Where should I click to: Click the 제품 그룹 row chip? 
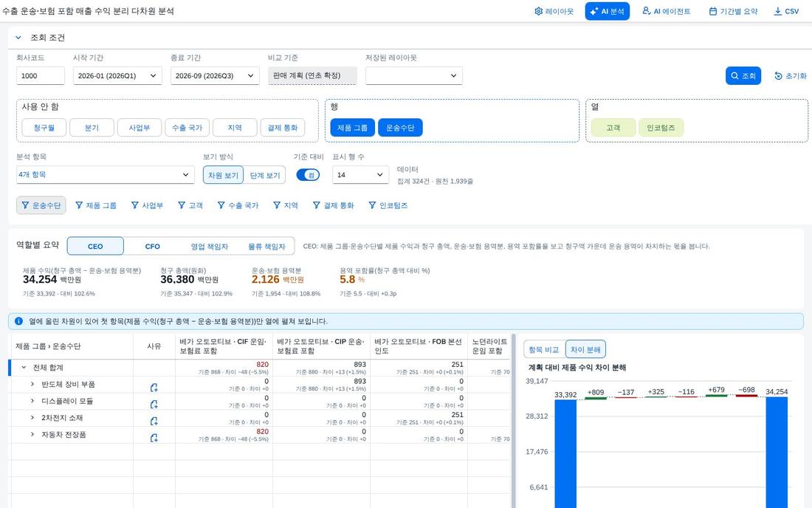pyautogui.click(x=352, y=128)
